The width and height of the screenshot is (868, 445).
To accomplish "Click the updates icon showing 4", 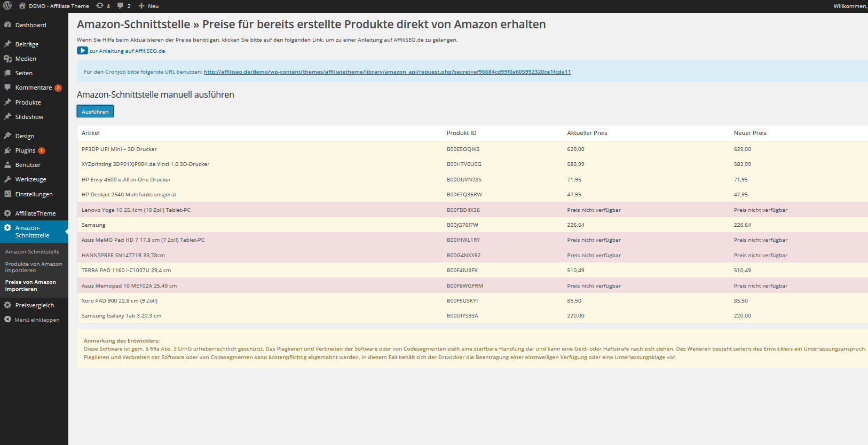I will pos(100,6).
